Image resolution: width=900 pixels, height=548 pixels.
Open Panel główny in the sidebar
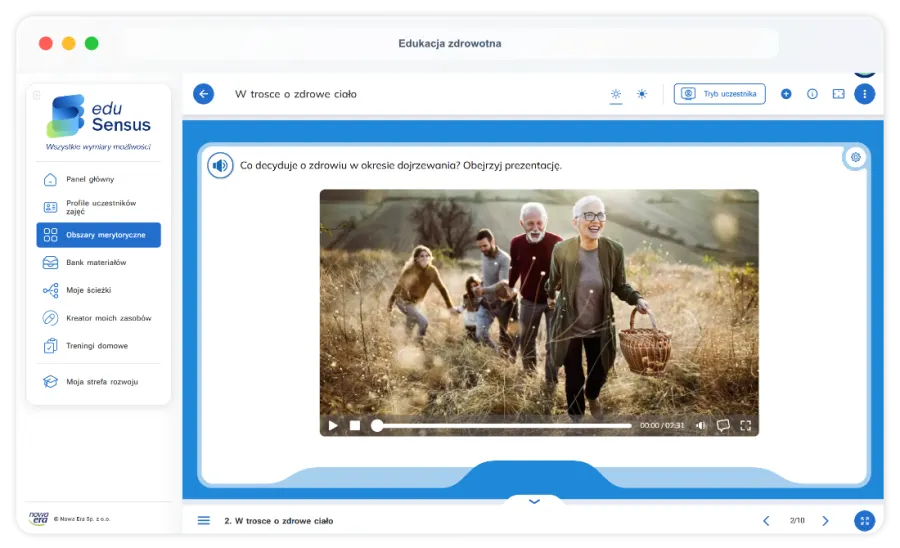[98, 180]
